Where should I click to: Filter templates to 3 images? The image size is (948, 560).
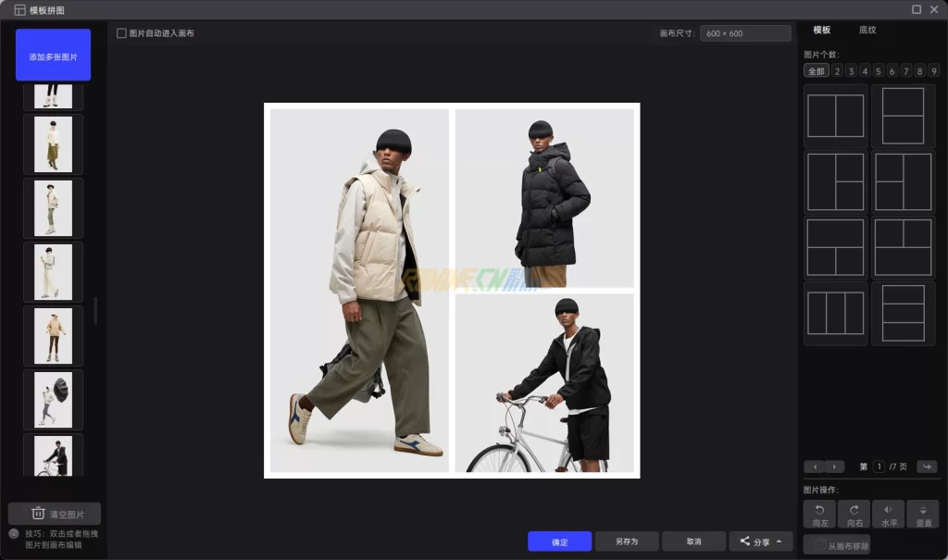851,71
